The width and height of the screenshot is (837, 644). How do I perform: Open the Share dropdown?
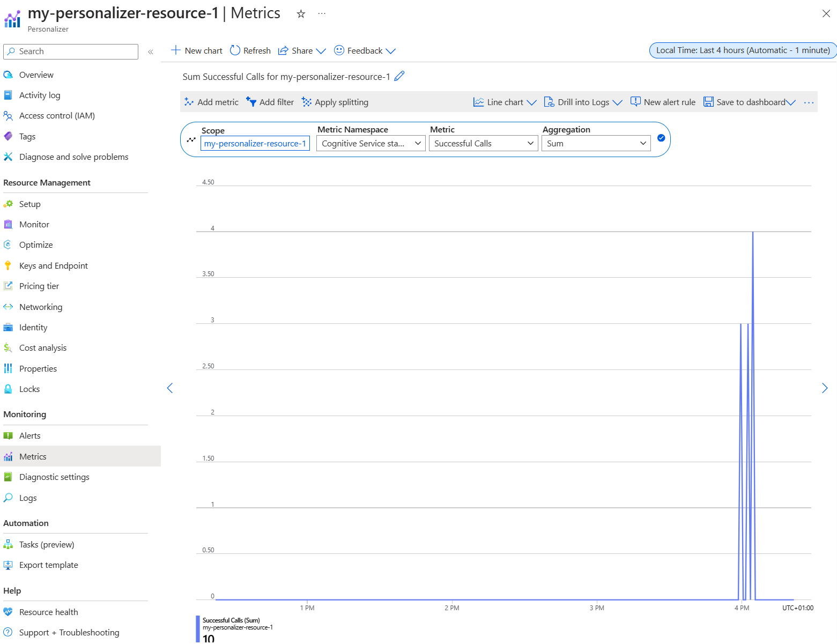click(302, 50)
